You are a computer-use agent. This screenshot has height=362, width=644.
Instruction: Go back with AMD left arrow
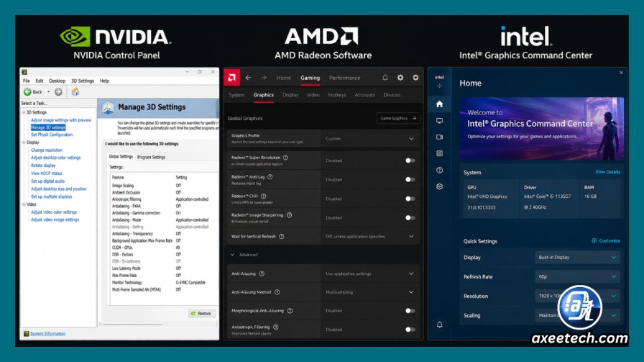click(248, 77)
